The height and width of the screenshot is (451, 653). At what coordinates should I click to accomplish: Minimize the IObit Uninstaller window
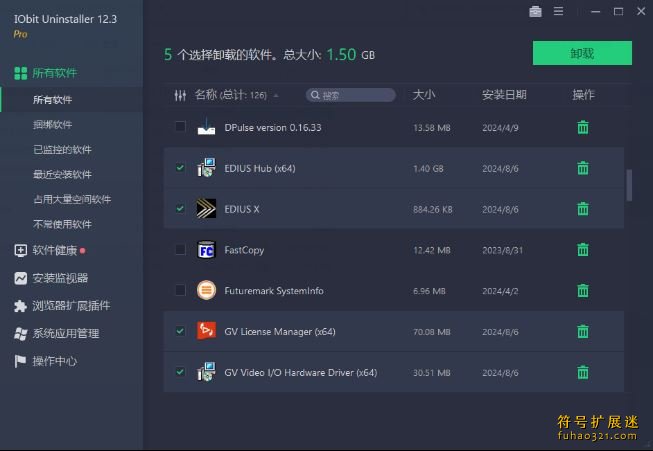coord(596,12)
